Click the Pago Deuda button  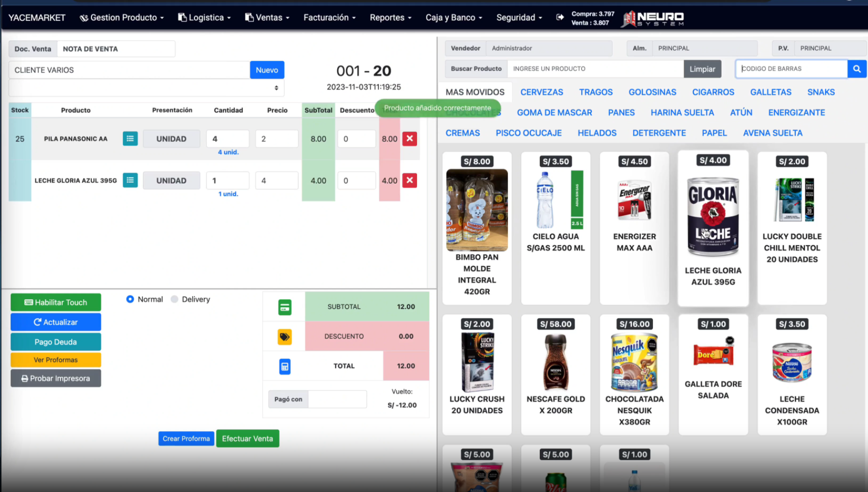[56, 342]
